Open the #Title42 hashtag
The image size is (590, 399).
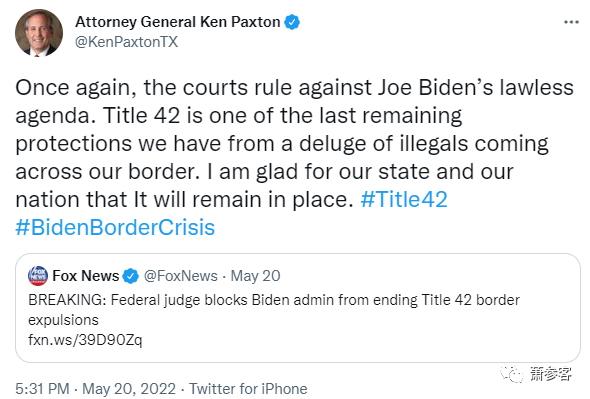(404, 199)
